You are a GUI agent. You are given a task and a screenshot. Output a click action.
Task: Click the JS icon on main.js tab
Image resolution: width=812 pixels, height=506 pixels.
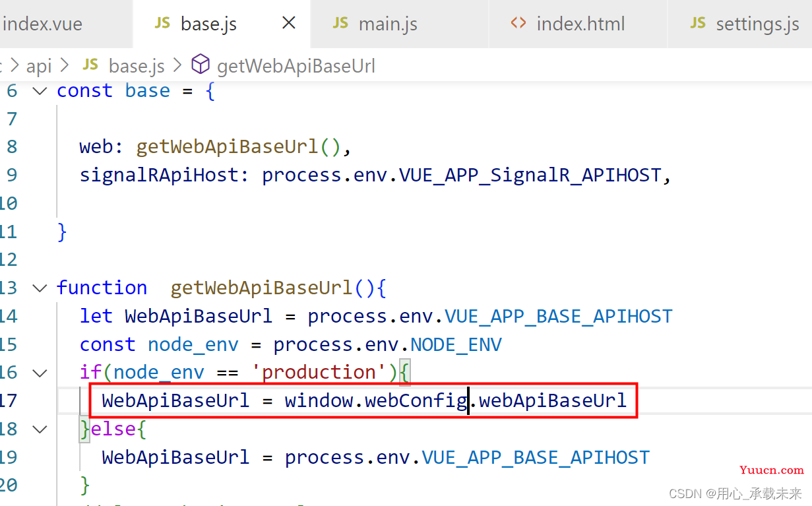click(x=340, y=23)
